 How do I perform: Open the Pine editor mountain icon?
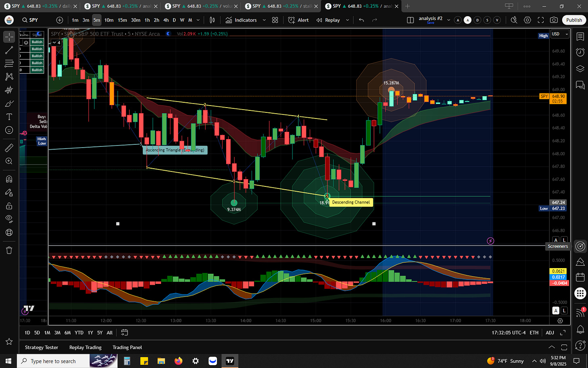pyautogui.click(x=580, y=262)
